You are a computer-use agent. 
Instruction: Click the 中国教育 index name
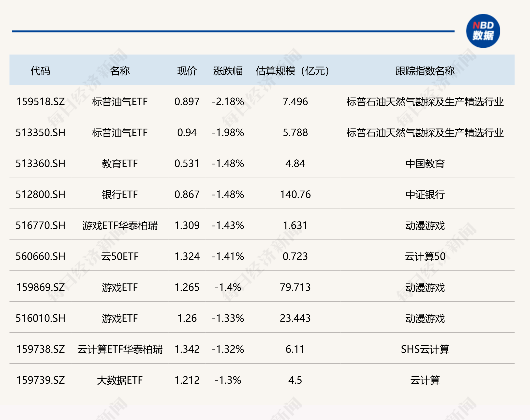coord(425,164)
